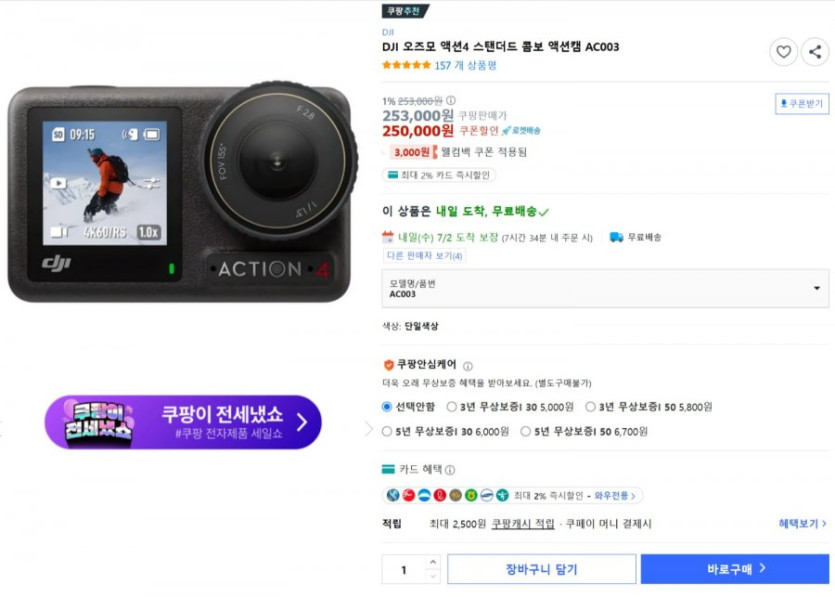
Task: Click the 쿠팡이 전세냈쇼 promotional banner
Action: (x=183, y=422)
